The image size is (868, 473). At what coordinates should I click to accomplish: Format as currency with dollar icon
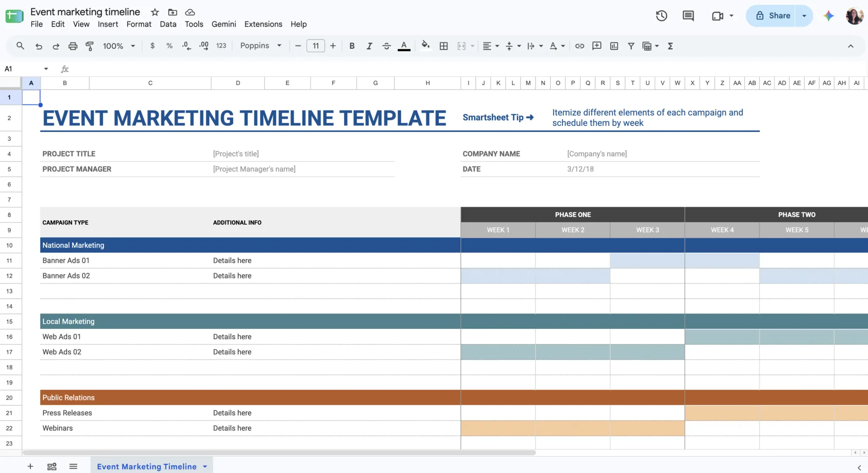tap(152, 46)
